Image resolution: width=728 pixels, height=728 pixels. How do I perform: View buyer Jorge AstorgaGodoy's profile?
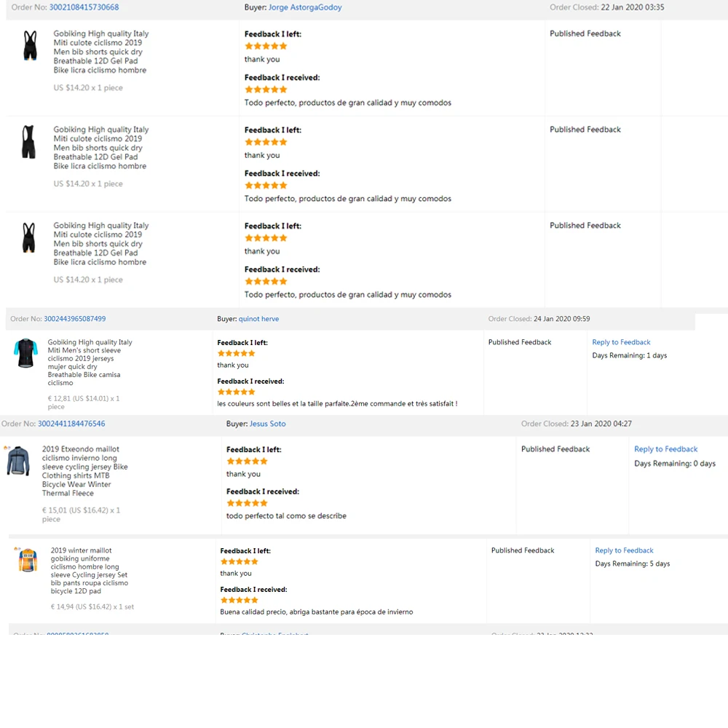(x=305, y=7)
